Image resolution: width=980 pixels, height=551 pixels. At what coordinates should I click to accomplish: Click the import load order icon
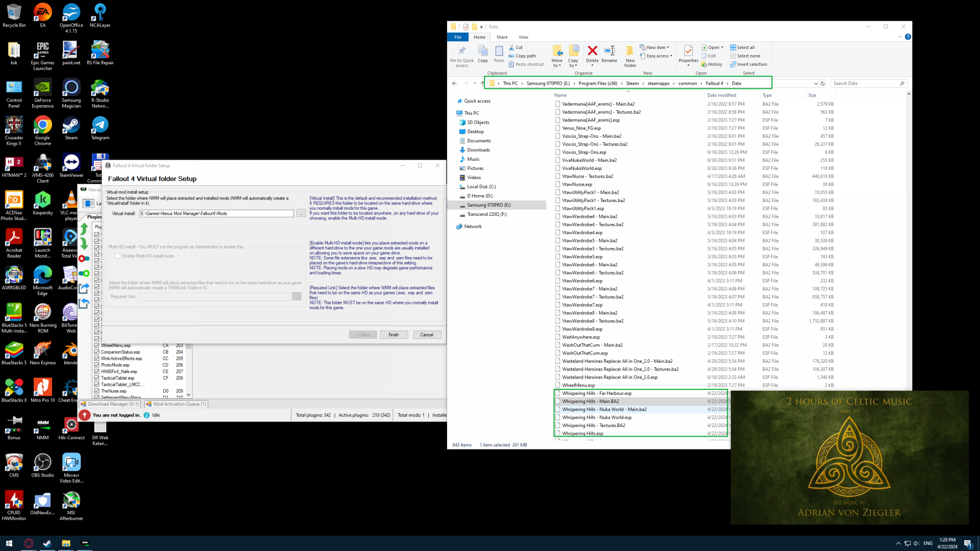click(84, 303)
